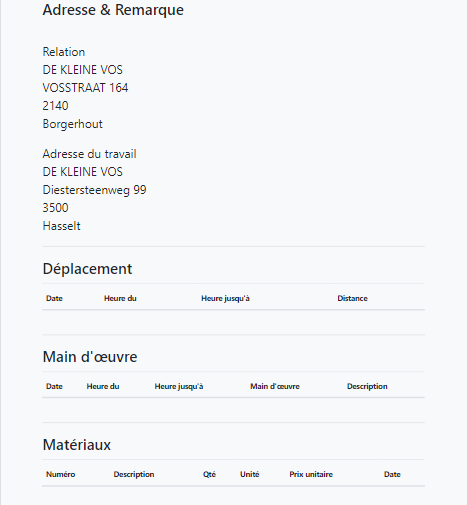The image size is (467, 505).
Task: Click the Qté column header
Action: tap(209, 474)
